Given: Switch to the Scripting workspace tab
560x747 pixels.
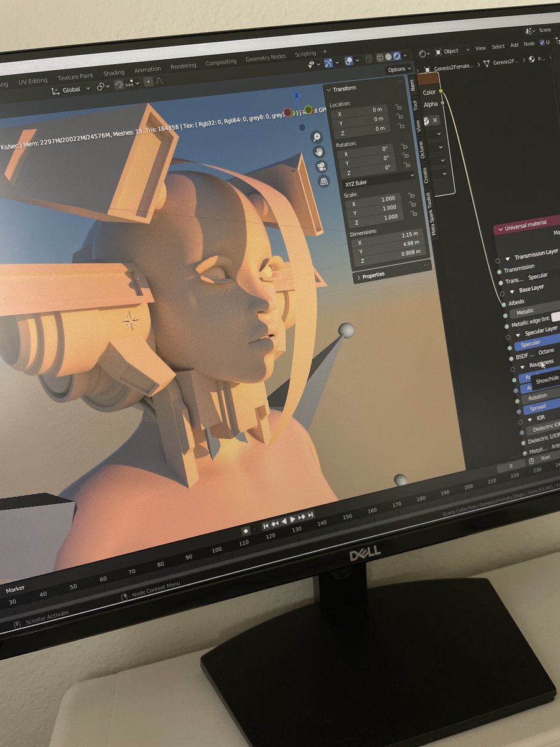Looking at the screenshot, I should click(x=306, y=54).
